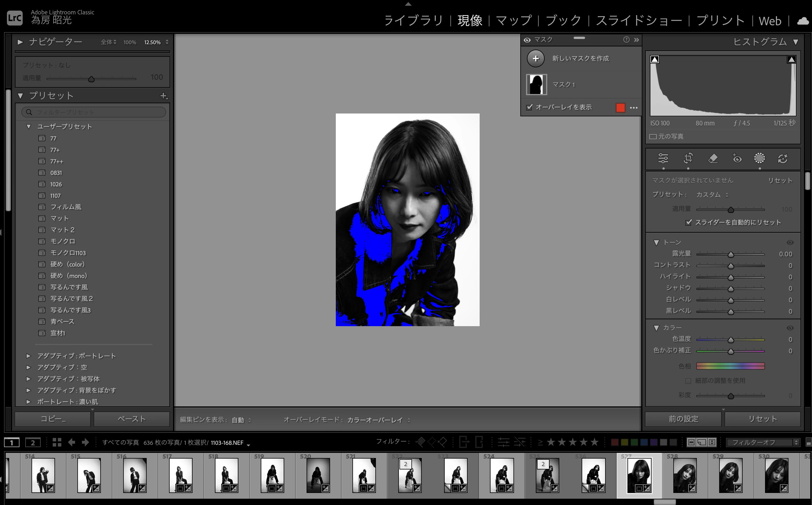Click the plus icon to create new mask

coord(536,58)
